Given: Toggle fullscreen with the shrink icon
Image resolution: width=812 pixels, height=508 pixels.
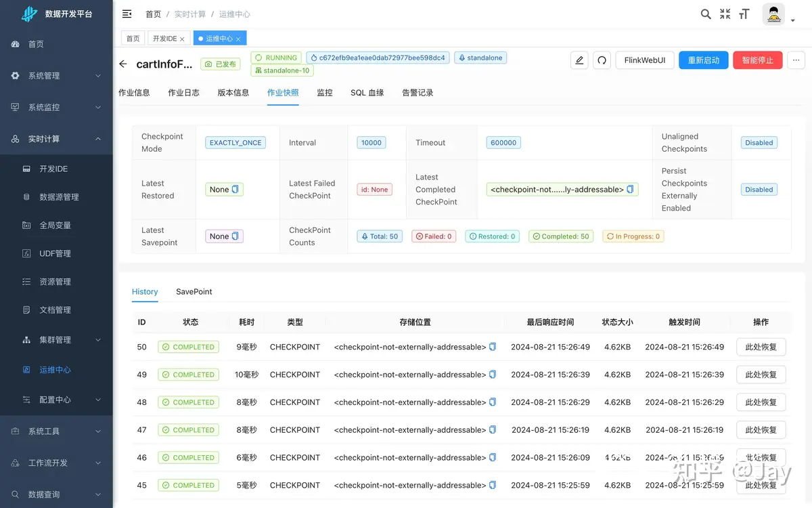Looking at the screenshot, I should [x=725, y=14].
